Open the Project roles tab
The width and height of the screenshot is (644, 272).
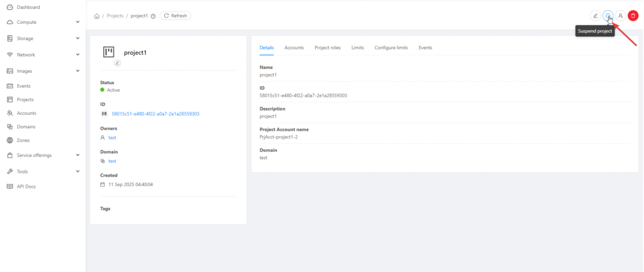(x=328, y=48)
